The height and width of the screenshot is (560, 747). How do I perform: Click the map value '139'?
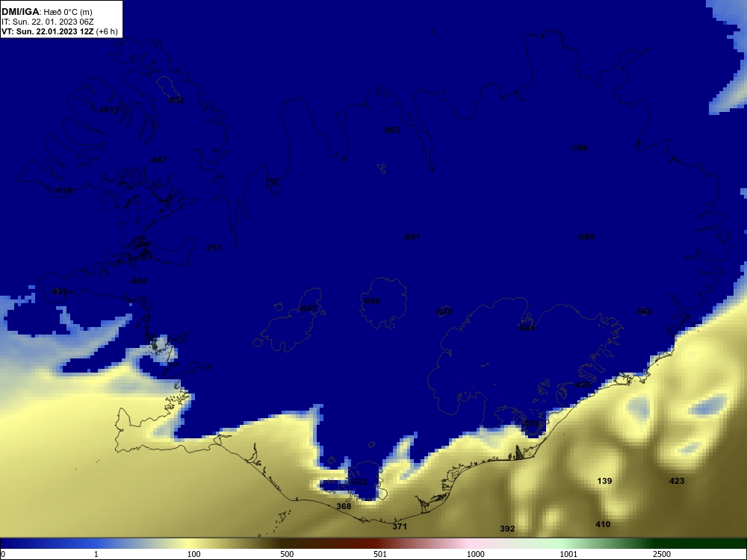604,481
